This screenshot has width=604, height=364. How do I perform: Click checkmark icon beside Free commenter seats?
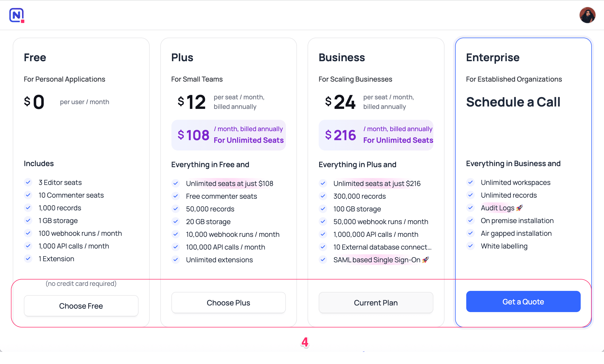pyautogui.click(x=175, y=196)
